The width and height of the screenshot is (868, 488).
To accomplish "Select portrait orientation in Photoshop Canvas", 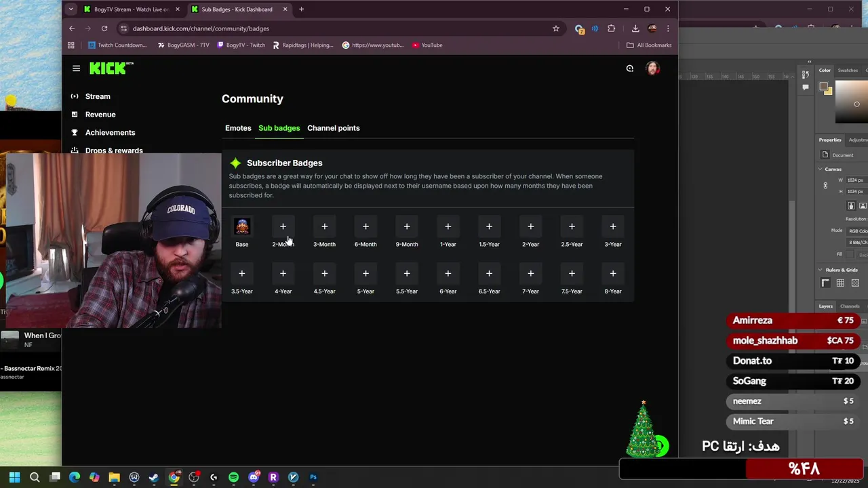I will coord(851,206).
